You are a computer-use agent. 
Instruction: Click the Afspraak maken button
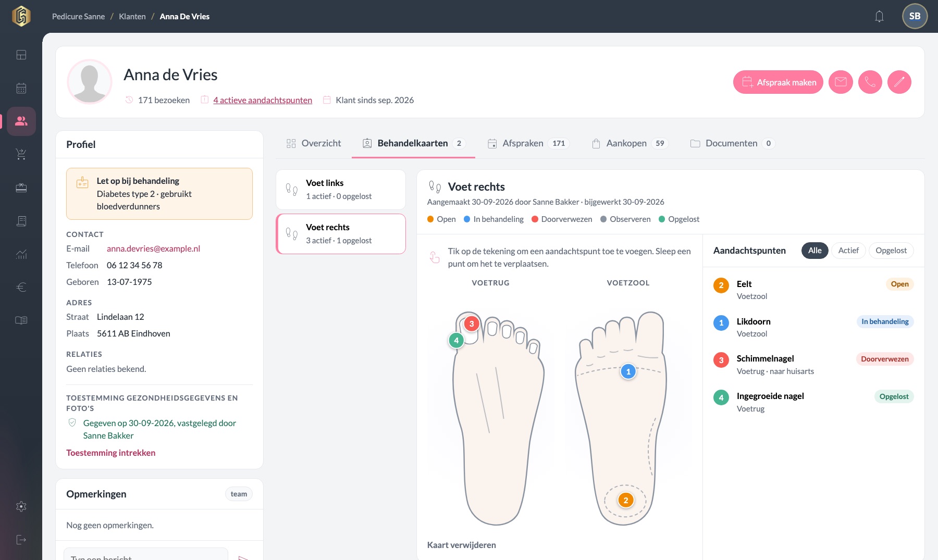click(778, 82)
